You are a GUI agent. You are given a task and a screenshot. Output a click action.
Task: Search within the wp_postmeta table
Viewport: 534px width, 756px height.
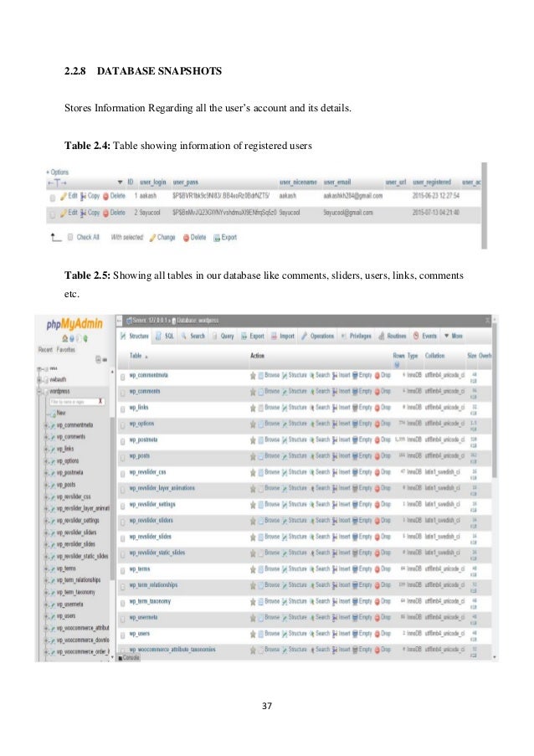320,440
